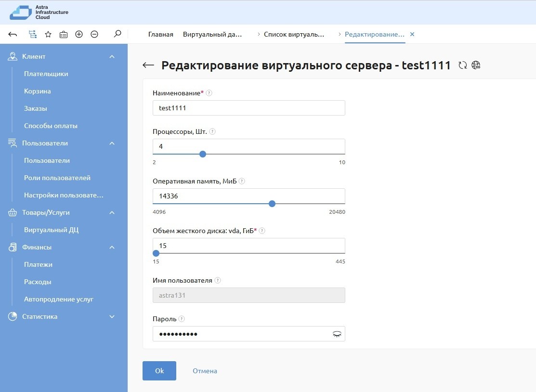Click the minus circle toolbar icon
This screenshot has width=536, height=392.
point(94,34)
